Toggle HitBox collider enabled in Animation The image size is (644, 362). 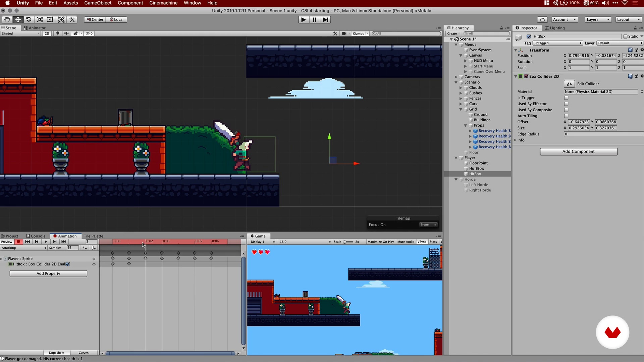pyautogui.click(x=68, y=264)
